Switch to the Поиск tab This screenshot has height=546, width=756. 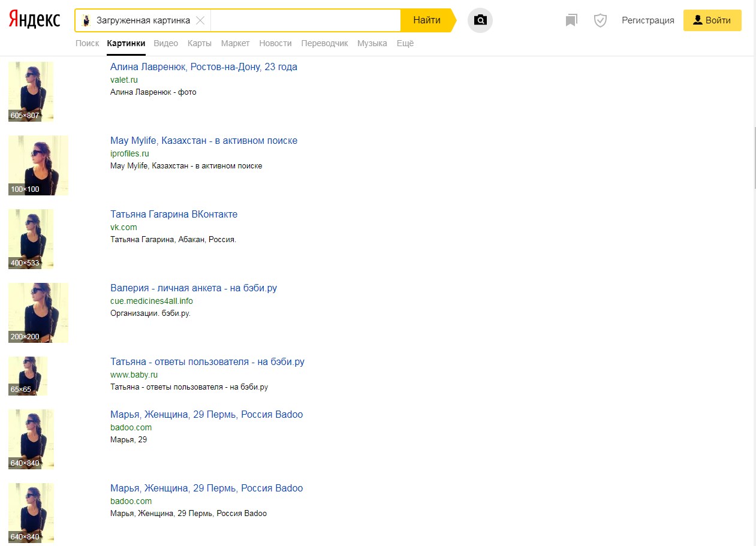(x=88, y=43)
